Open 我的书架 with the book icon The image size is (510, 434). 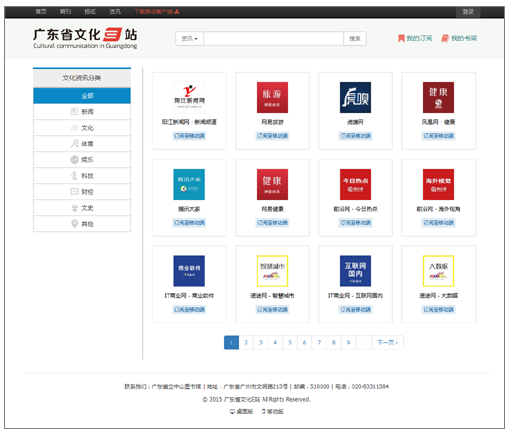click(x=459, y=38)
